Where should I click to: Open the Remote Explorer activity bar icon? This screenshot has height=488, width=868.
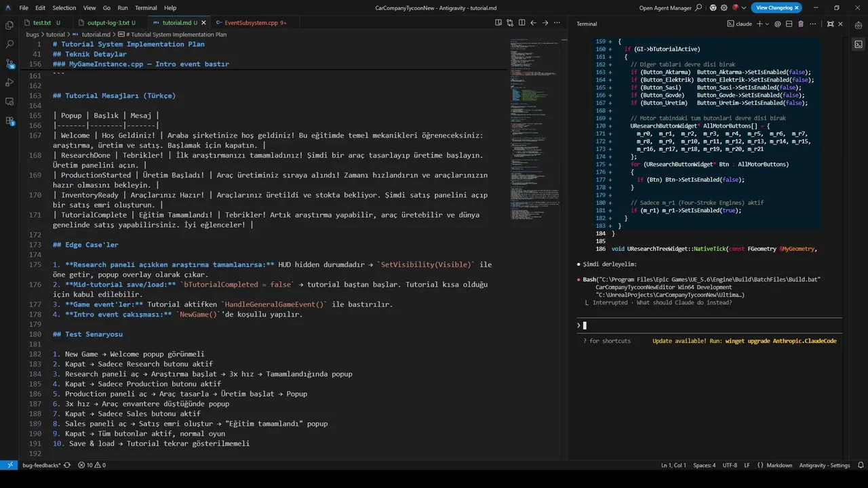click(9, 101)
